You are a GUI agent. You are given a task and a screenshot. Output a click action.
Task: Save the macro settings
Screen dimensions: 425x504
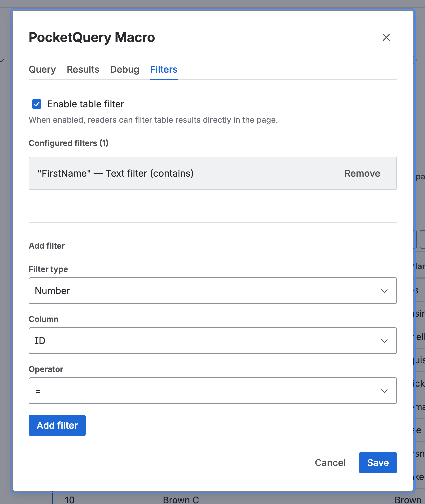pos(378,463)
